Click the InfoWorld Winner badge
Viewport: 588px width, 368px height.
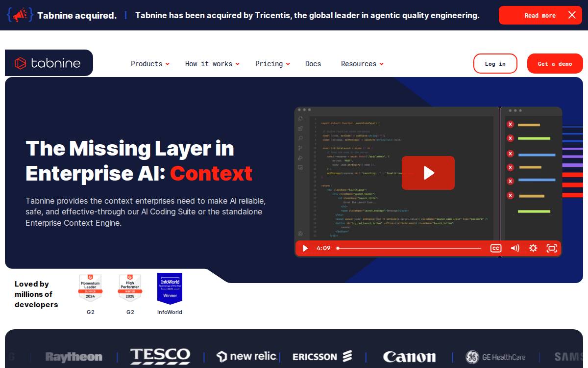tap(170, 289)
